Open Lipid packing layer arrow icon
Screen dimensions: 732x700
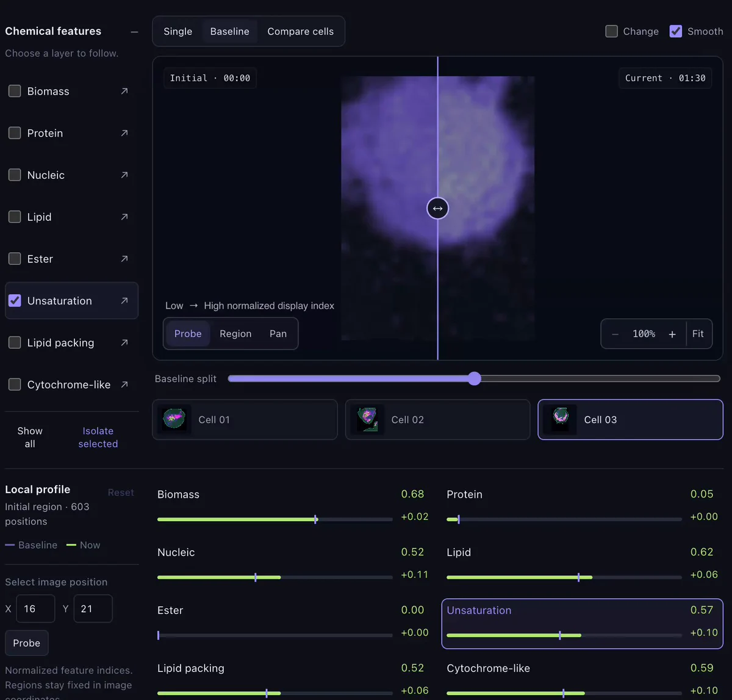pyautogui.click(x=124, y=342)
